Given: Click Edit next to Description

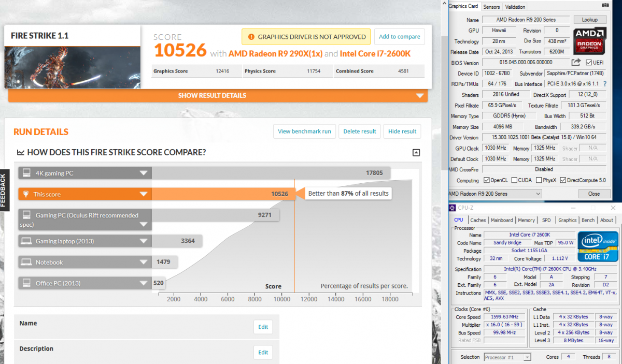Looking at the screenshot, I should tap(263, 352).
